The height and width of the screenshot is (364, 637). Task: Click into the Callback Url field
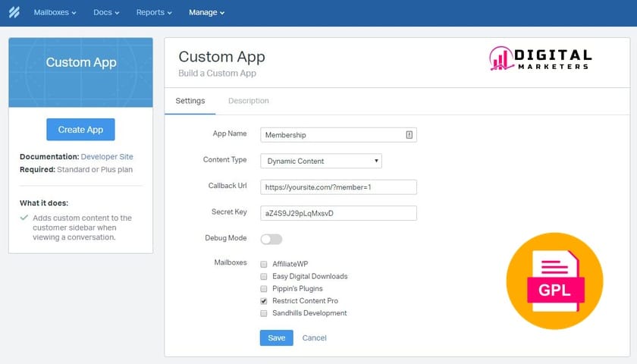338,187
